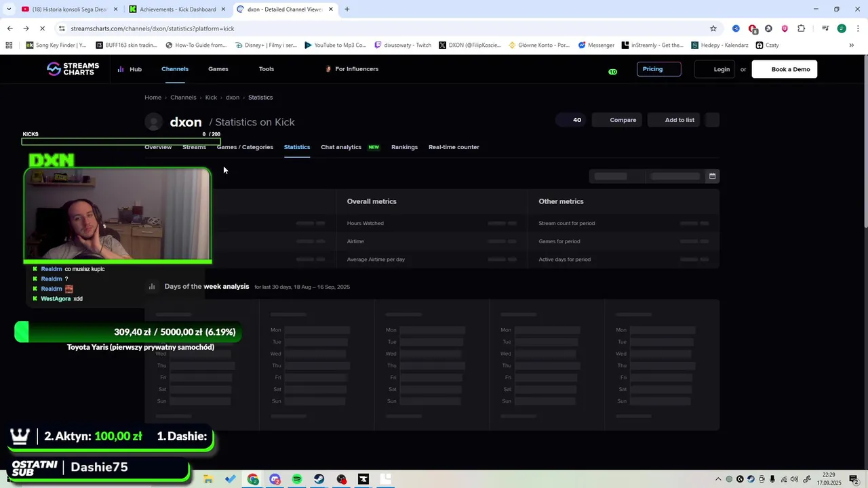Viewport: 868px width, 488px height.
Task: Go to dxon breadcrumb link
Action: tap(233, 98)
